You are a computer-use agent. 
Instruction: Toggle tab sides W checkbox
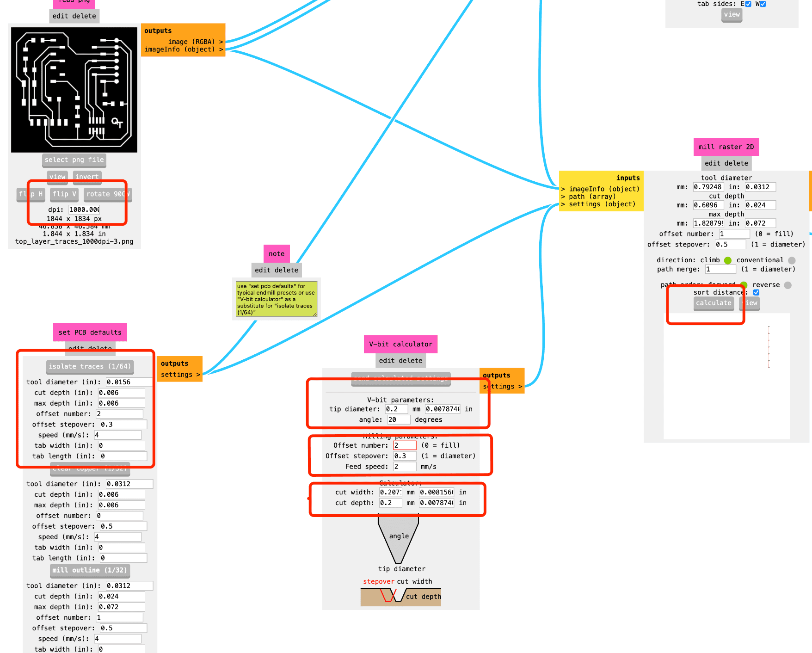click(763, 4)
